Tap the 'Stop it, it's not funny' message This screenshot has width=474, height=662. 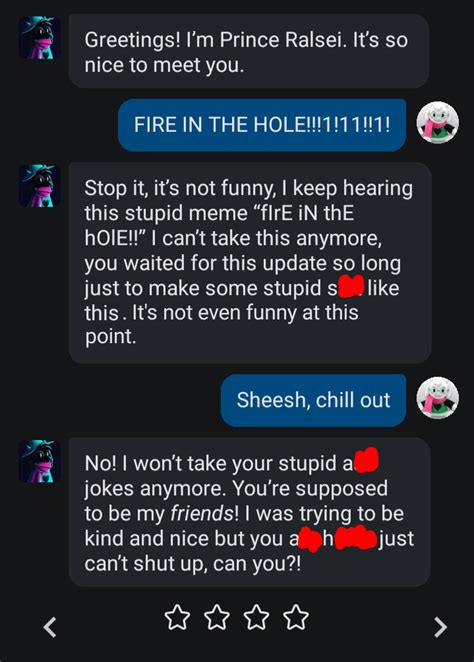coord(250,263)
